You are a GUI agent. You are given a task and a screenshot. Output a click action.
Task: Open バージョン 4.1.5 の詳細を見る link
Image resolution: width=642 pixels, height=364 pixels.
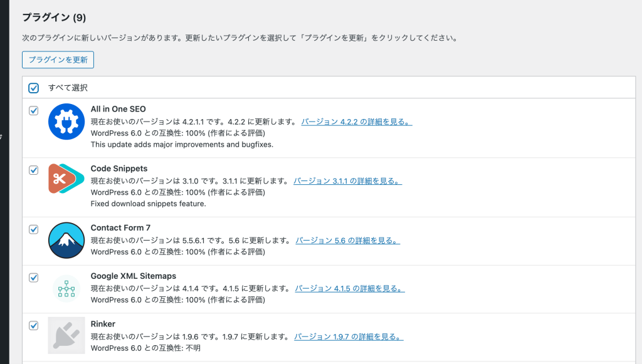(350, 289)
